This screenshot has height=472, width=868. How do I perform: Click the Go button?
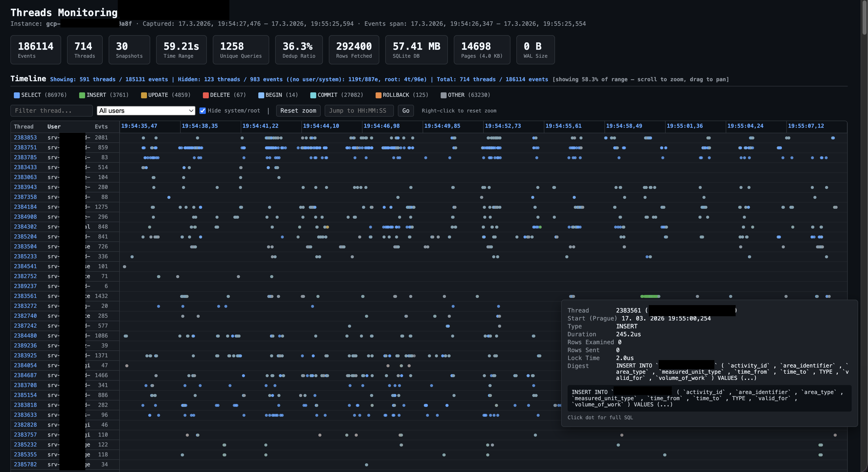coord(406,111)
